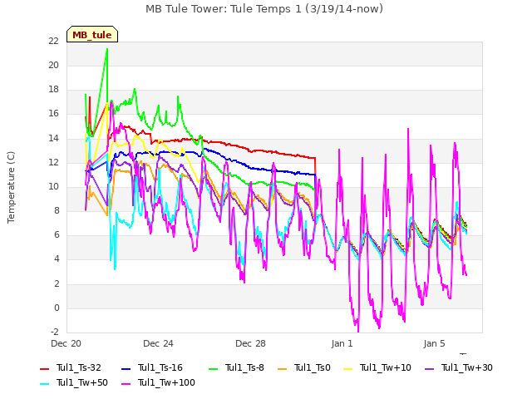The image size is (532, 399).
Task: Click the y-axis value 2
Action: click(57, 283)
